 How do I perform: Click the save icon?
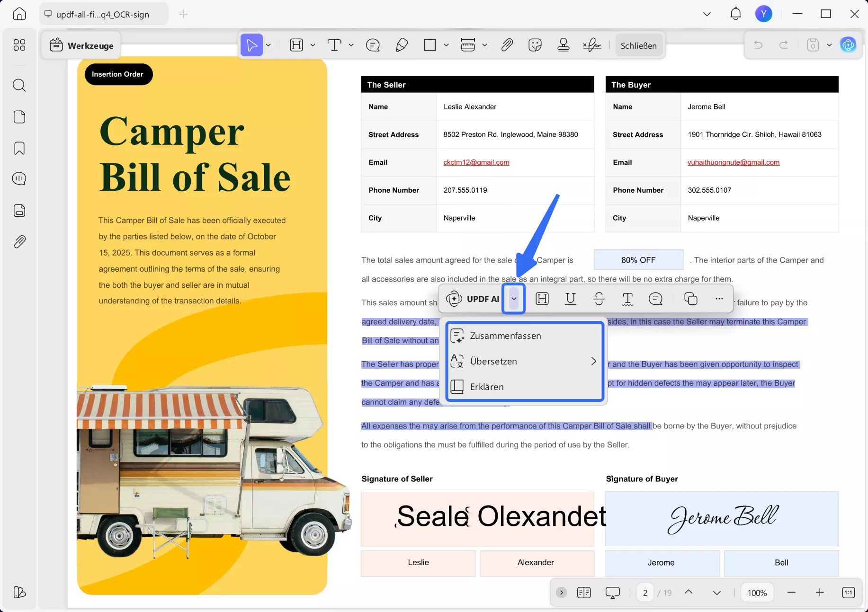(813, 45)
